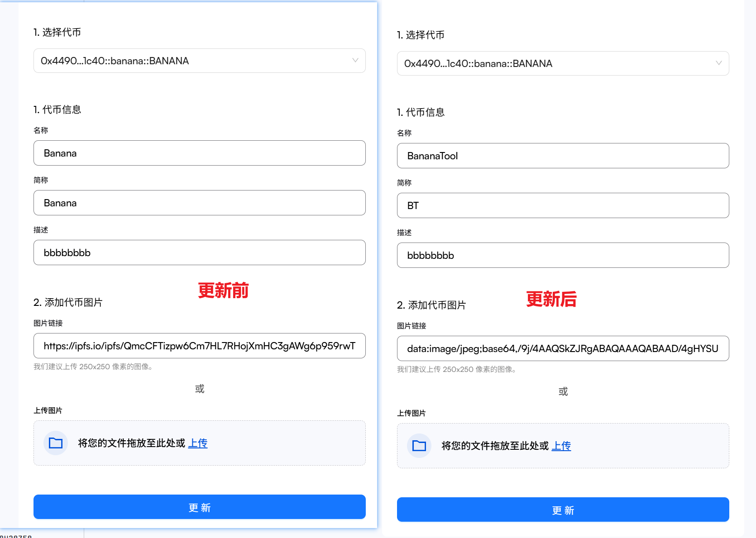Expand the chevron of the 更新后 token selector
Image resolution: width=756 pixels, height=538 pixels.
[718, 63]
